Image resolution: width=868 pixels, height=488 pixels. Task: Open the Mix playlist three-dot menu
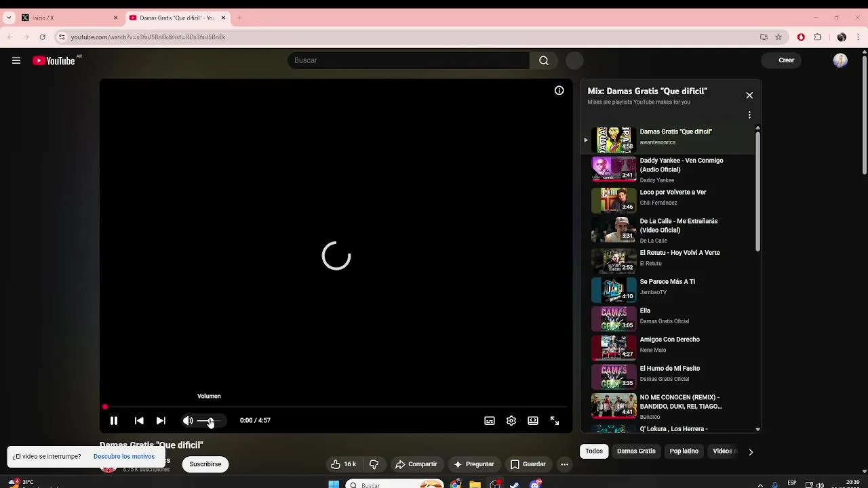pos(749,115)
